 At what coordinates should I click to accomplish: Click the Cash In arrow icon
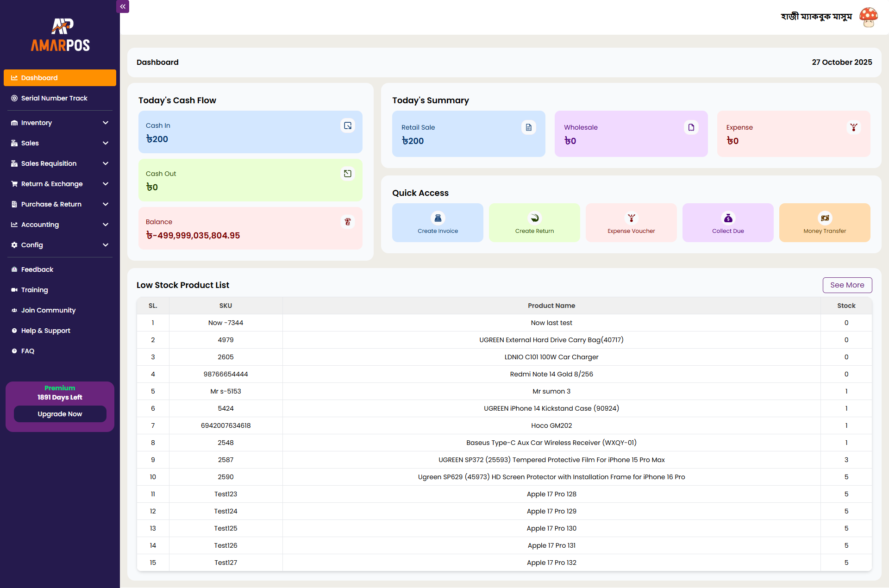[348, 125]
